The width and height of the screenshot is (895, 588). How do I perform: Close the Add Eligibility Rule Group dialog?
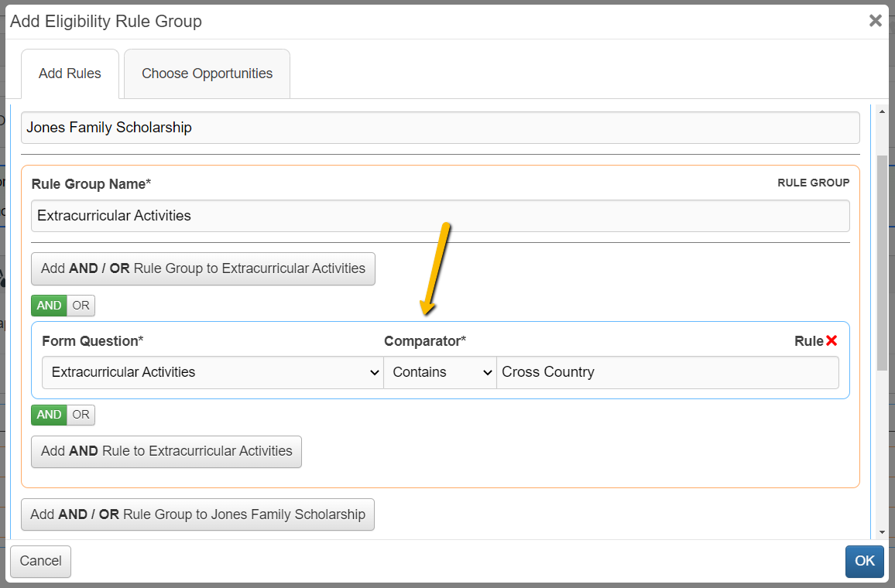coord(876,20)
